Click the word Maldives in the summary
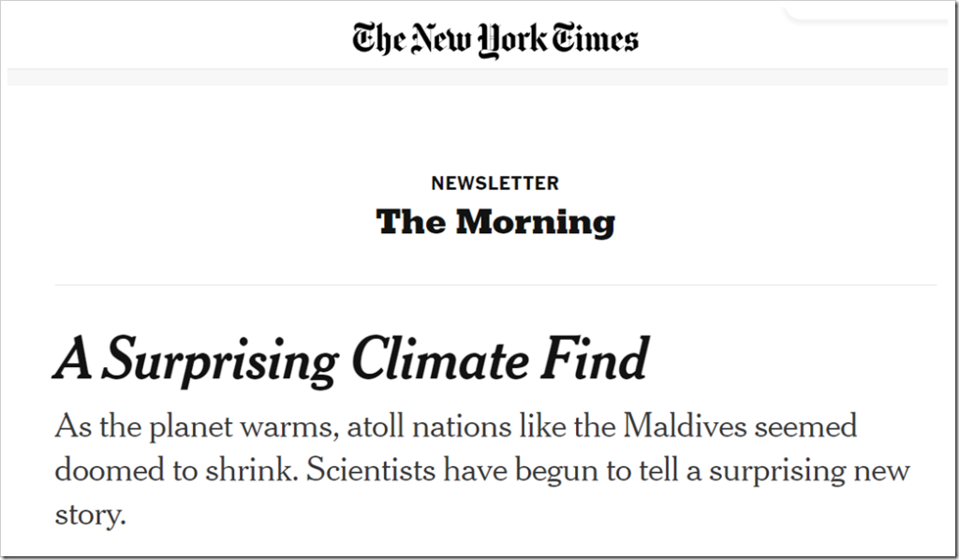Viewport: 959px width, 560px height. pos(685,425)
